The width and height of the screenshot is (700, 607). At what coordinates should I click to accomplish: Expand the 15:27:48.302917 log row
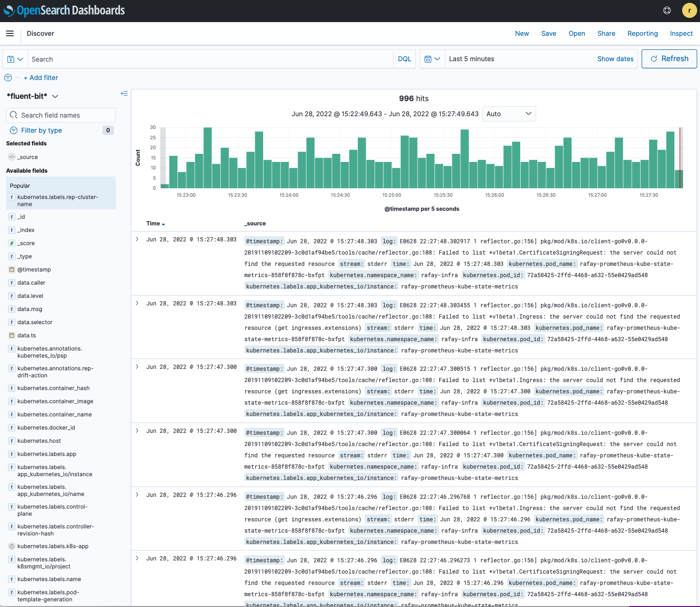137,240
